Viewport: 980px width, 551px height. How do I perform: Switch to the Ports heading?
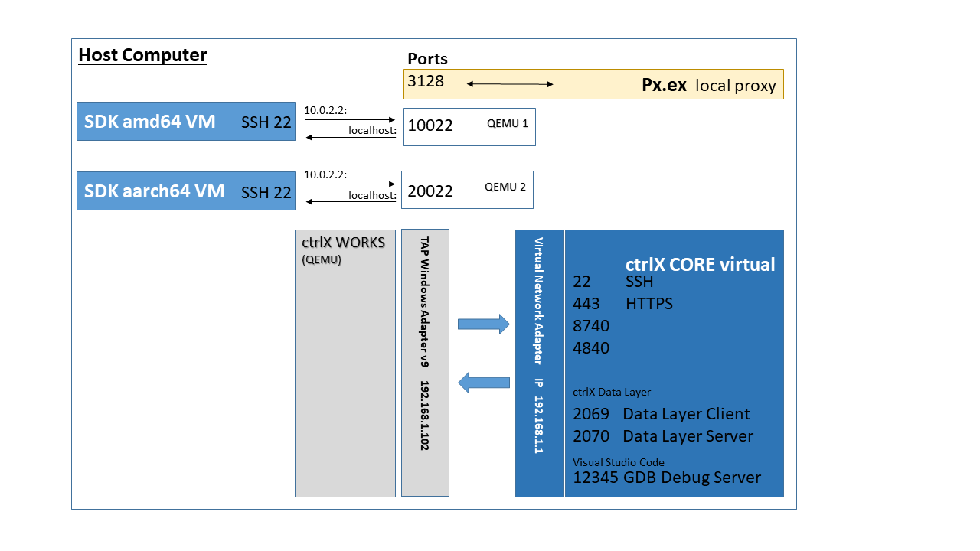[x=427, y=59]
